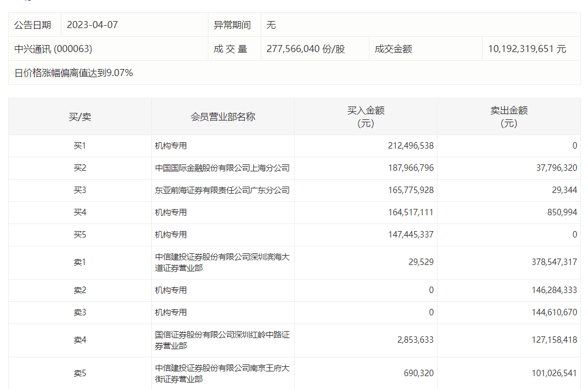Select sell amount 29,344
This screenshot has height=389, width=588.
[565, 190]
